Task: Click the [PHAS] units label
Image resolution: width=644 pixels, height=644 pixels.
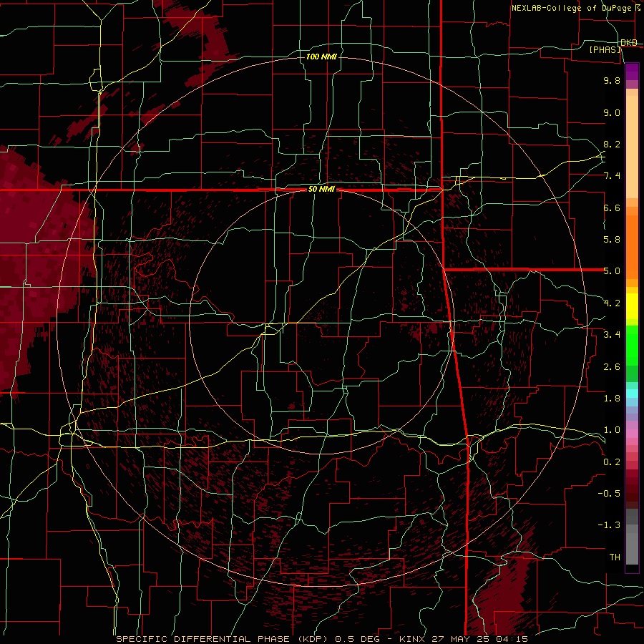Action: point(605,50)
